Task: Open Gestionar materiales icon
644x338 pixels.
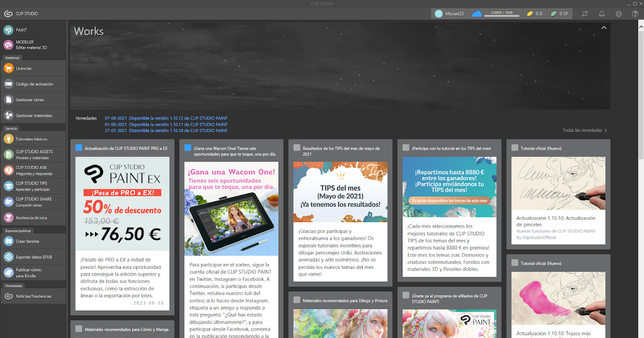Action: click(x=8, y=115)
